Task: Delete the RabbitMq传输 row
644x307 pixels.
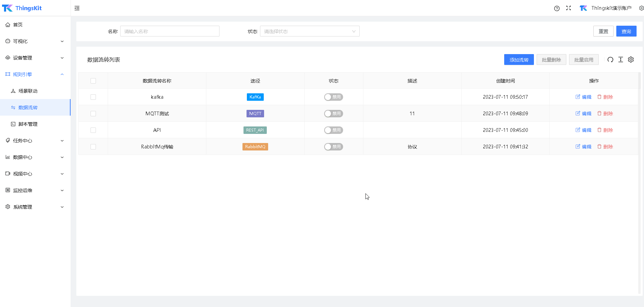Action: tap(605, 147)
